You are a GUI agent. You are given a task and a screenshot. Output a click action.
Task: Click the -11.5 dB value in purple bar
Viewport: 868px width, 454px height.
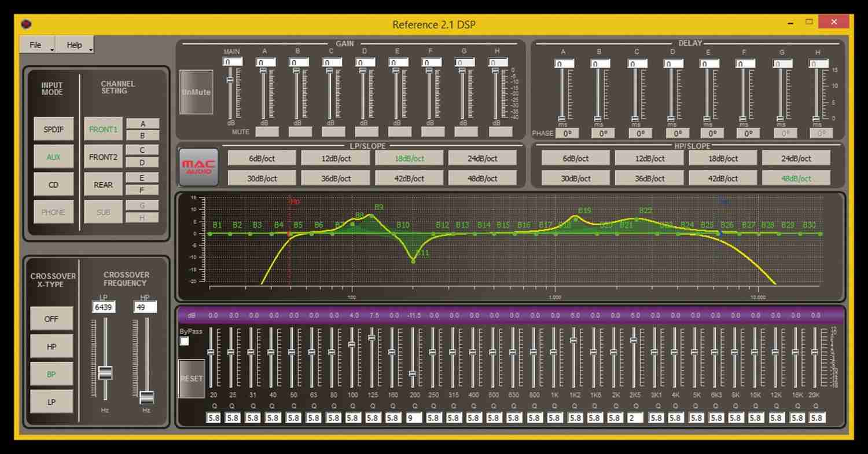click(x=414, y=316)
